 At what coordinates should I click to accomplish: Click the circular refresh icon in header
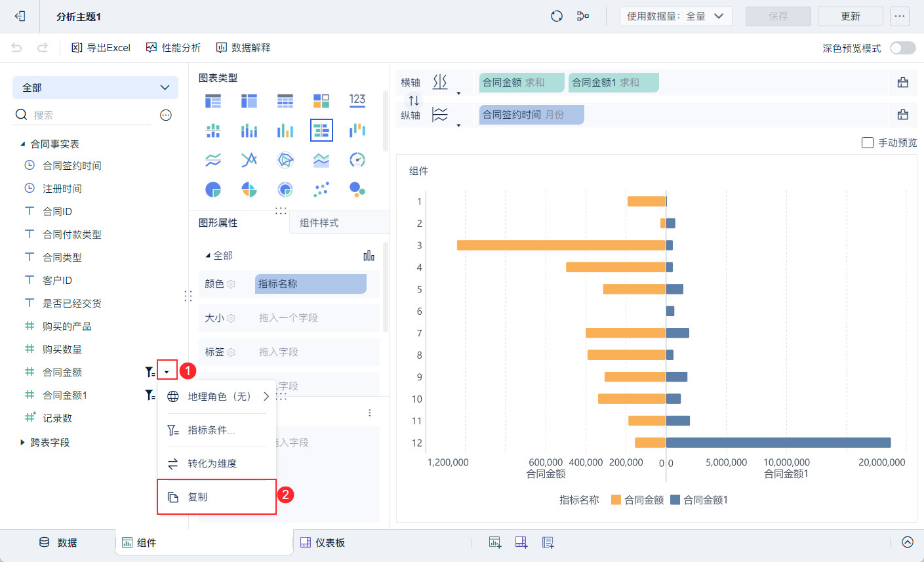coord(557,16)
